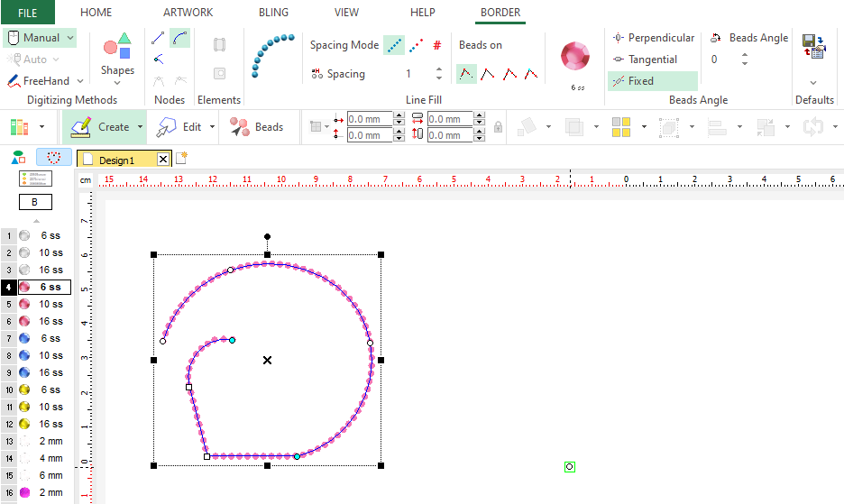Switch to the VIEW ribbon tab
Viewport: 844px width, 504px height.
tap(346, 12)
